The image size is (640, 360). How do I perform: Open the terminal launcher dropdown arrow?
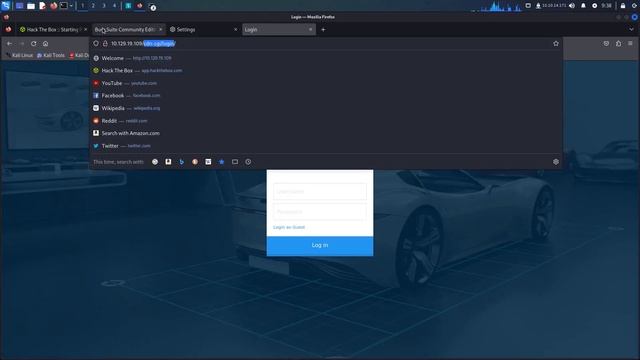click(71, 6)
